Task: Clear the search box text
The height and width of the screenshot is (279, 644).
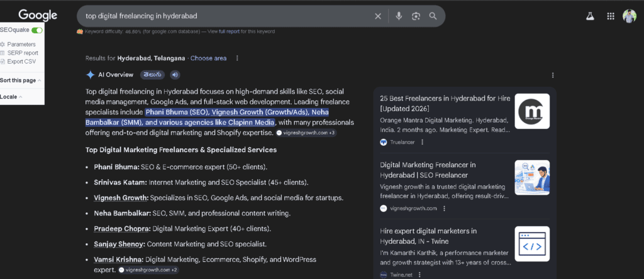Action: [x=378, y=16]
